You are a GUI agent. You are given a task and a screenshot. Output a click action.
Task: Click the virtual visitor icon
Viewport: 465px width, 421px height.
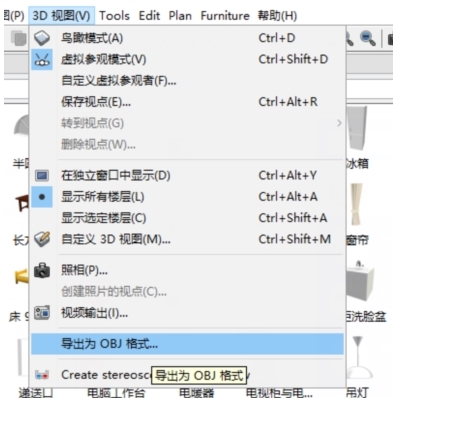coord(42,59)
